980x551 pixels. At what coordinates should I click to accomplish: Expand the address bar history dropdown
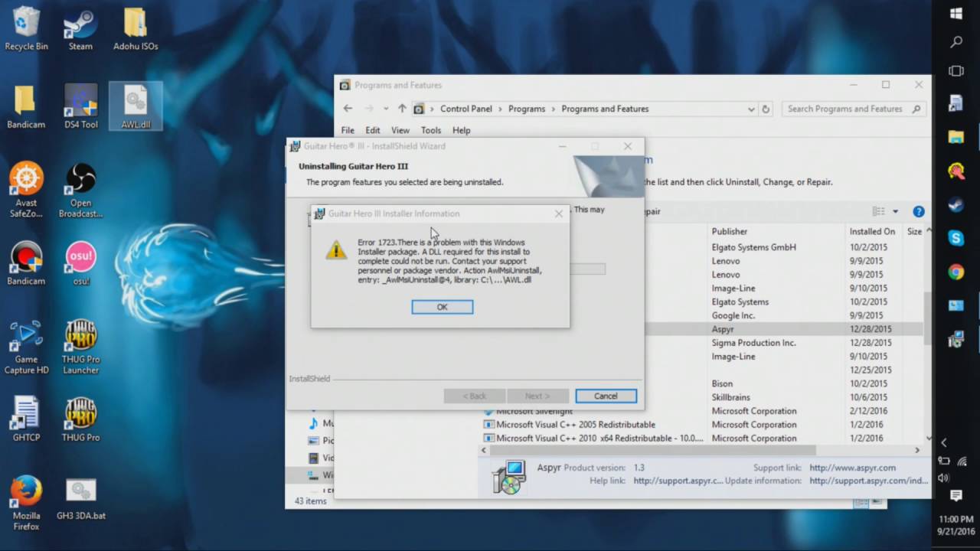(x=751, y=109)
